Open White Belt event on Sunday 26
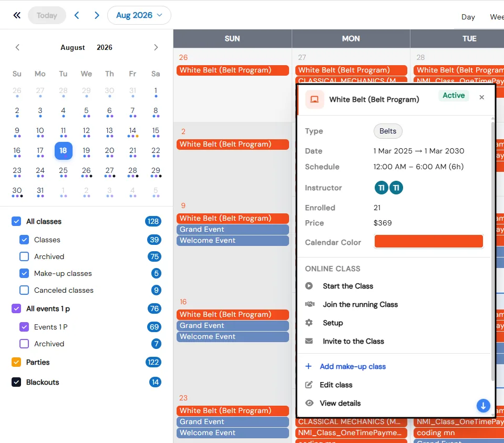504x443 pixels. [x=232, y=70]
